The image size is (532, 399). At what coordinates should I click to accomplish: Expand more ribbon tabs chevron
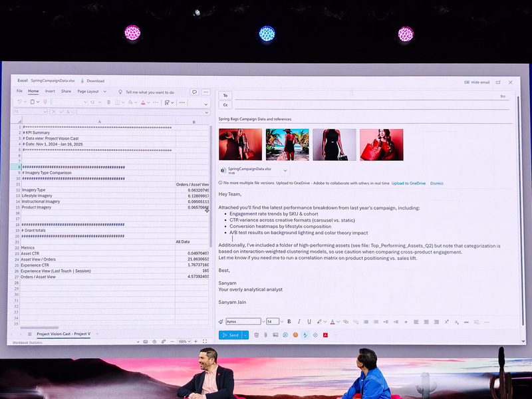(x=105, y=92)
